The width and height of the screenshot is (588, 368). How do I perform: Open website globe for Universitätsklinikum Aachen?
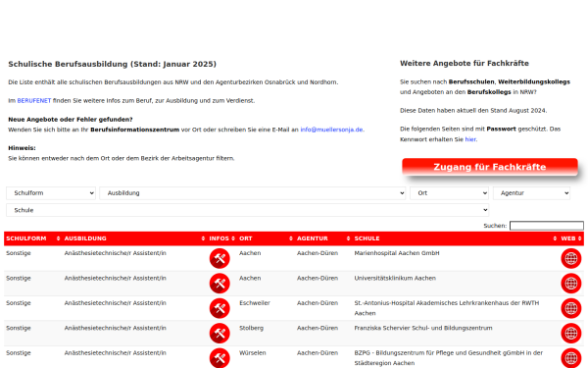click(571, 284)
